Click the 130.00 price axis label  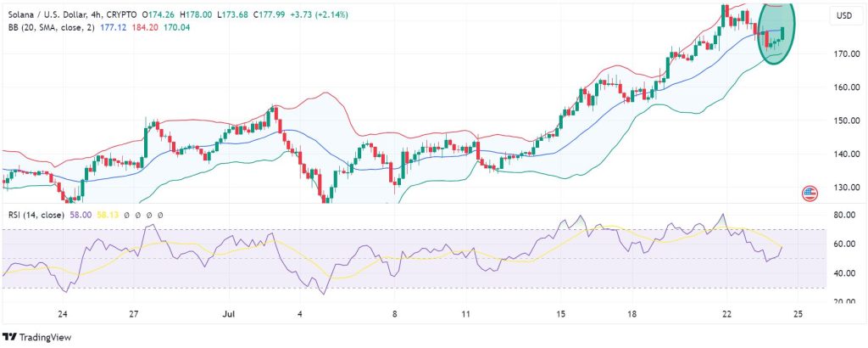(x=848, y=188)
